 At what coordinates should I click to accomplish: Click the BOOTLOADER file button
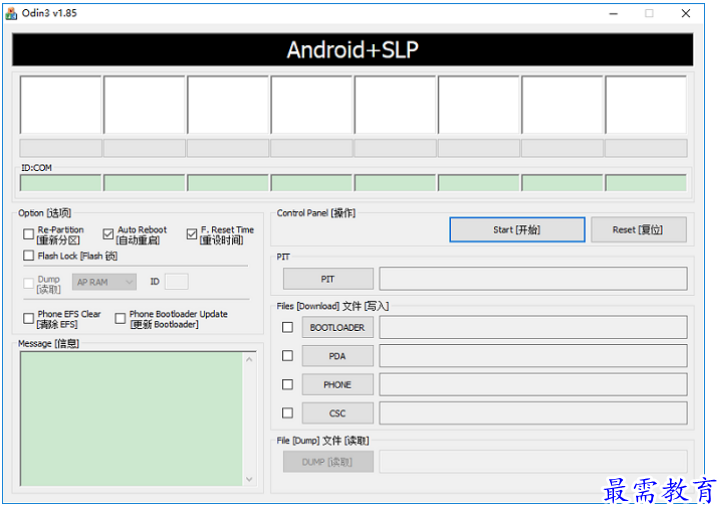click(338, 327)
